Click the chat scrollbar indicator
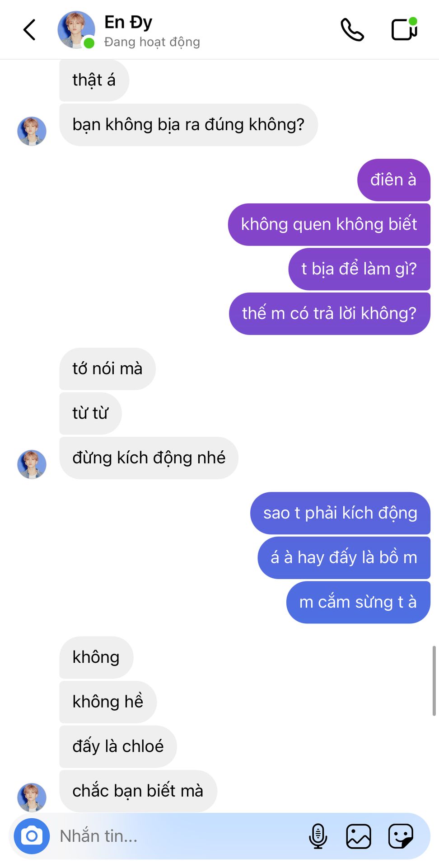439x868 pixels. pyautogui.click(x=434, y=681)
